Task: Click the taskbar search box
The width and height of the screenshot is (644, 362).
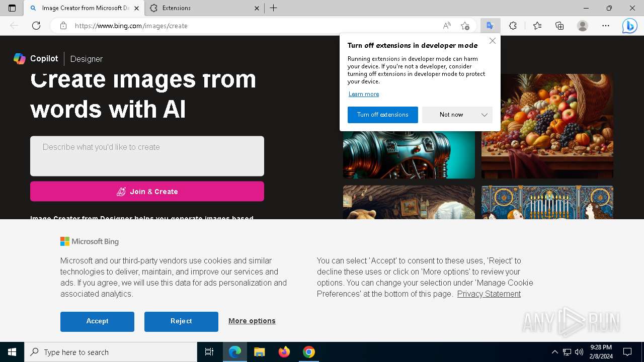Action: [111, 352]
